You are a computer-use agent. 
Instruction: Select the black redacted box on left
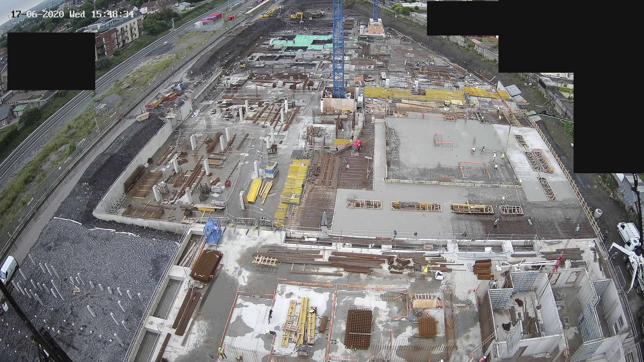(x=51, y=61)
